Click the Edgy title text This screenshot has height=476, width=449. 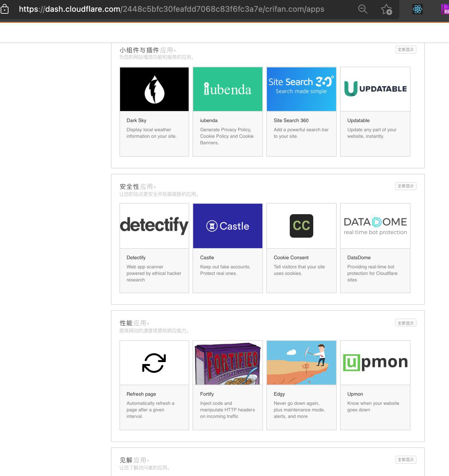[279, 394]
